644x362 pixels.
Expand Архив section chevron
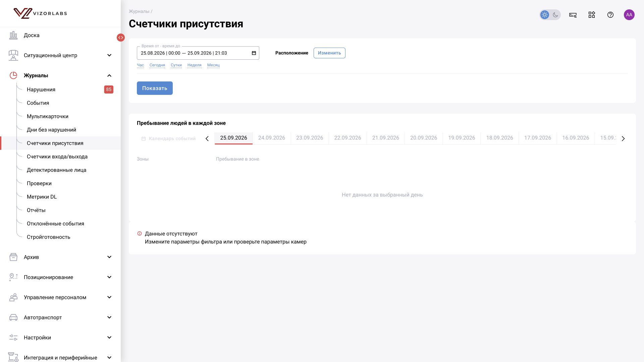pos(109,257)
